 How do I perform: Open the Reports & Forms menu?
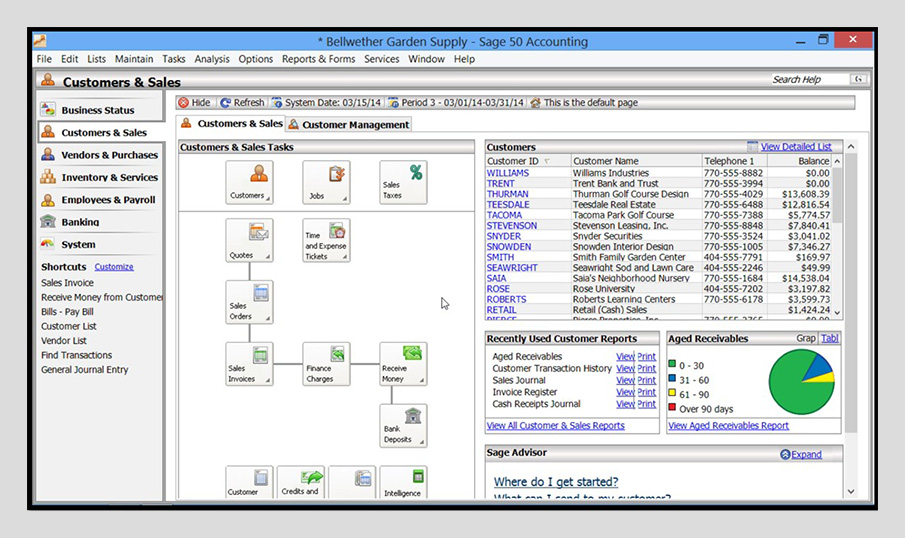click(x=319, y=59)
